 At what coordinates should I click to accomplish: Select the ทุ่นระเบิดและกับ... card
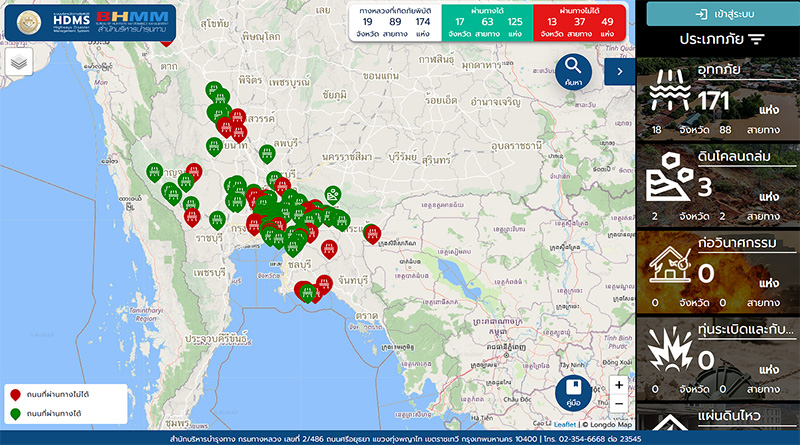click(x=718, y=358)
